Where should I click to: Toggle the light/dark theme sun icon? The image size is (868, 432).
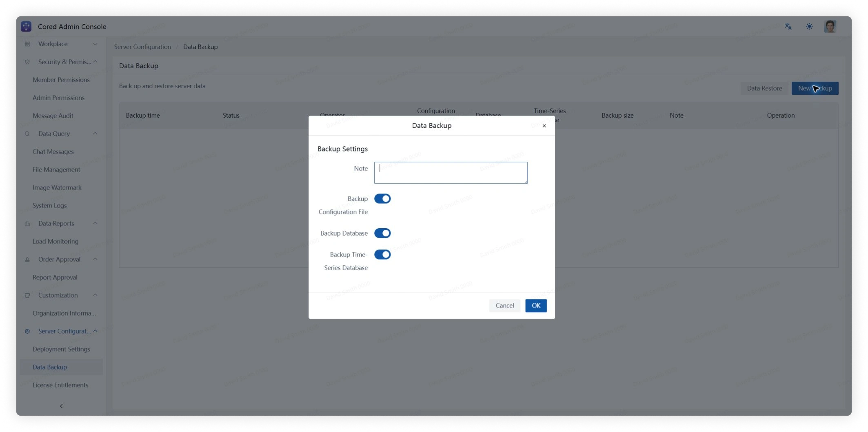pos(809,27)
